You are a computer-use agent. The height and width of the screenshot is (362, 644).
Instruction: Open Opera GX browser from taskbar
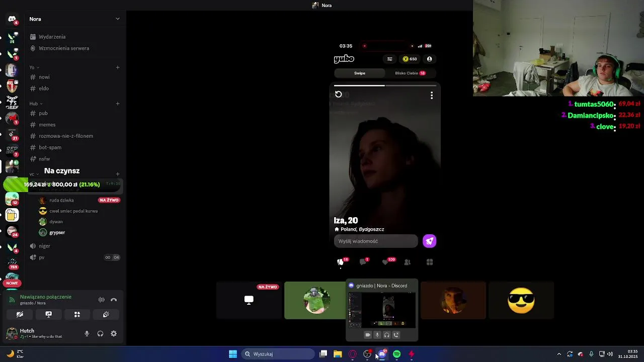coord(353,354)
